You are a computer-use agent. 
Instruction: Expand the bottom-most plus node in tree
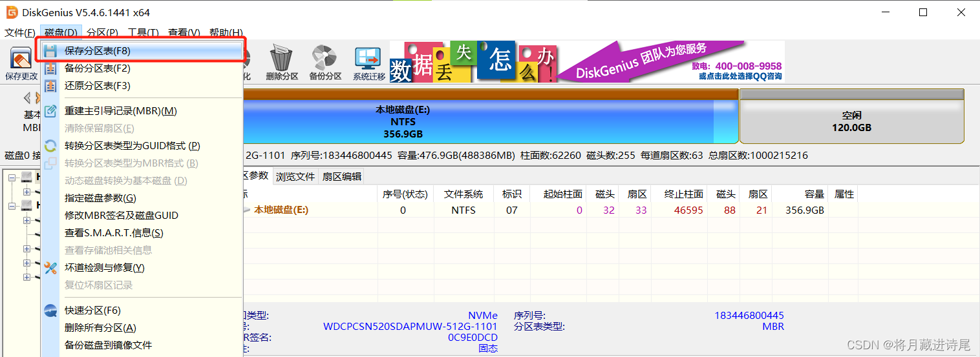point(27,277)
